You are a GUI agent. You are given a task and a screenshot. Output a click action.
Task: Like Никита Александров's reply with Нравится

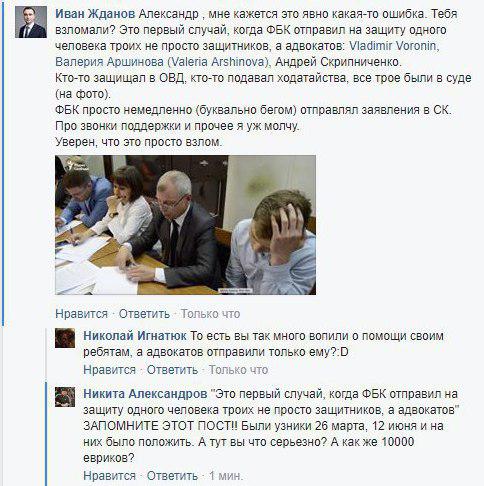coord(109,476)
